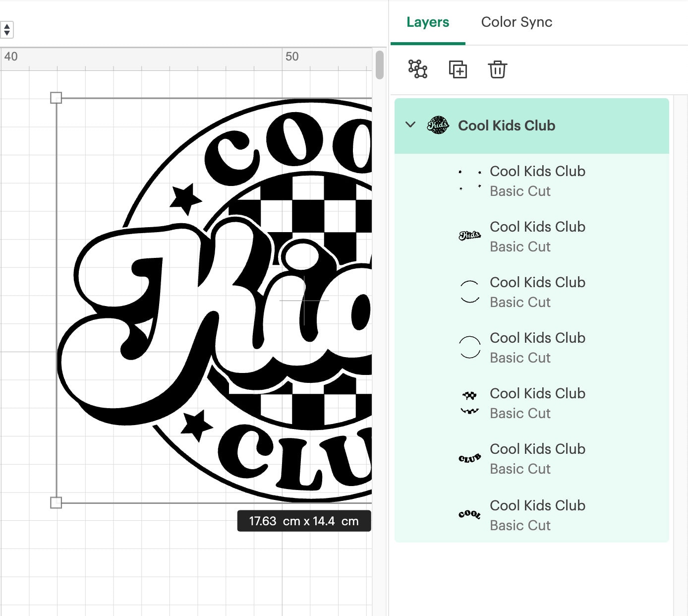Switch to the Color Sync tab
Screen dimensions: 688x616
pyautogui.click(x=516, y=22)
